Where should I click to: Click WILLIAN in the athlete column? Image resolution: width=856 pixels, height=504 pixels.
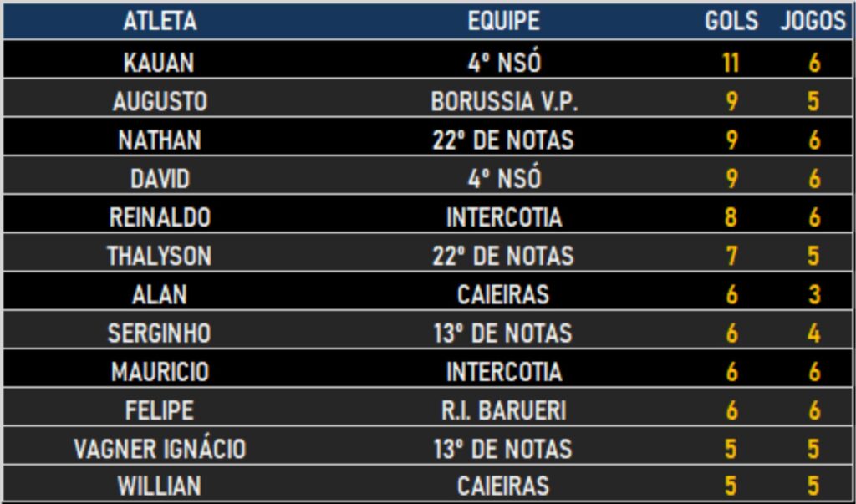tap(160, 486)
